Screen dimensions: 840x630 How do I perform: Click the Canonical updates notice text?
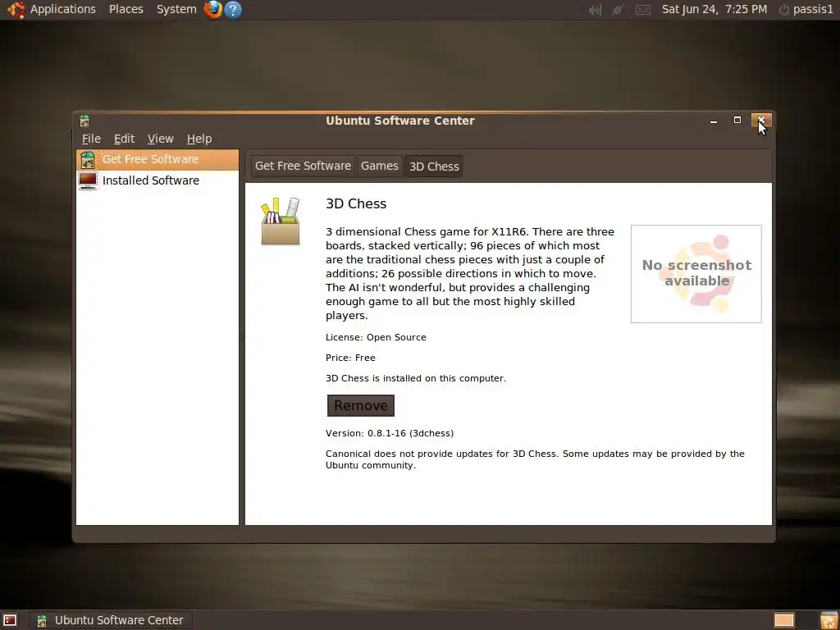(535, 459)
